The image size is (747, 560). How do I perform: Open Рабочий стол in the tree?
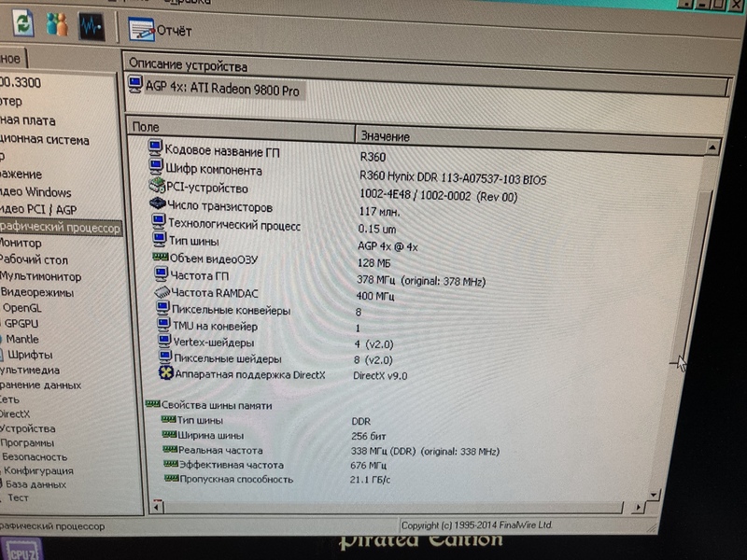[34, 259]
